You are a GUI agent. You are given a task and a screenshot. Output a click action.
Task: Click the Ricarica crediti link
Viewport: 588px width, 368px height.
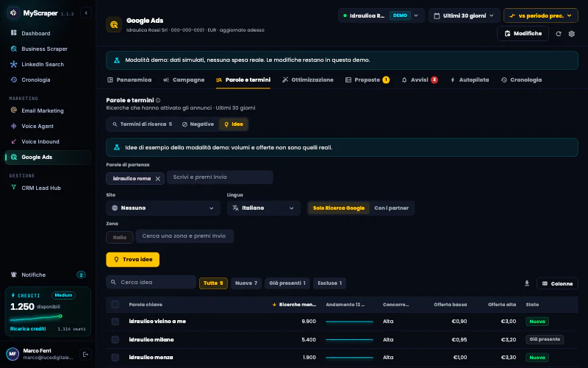(28, 329)
